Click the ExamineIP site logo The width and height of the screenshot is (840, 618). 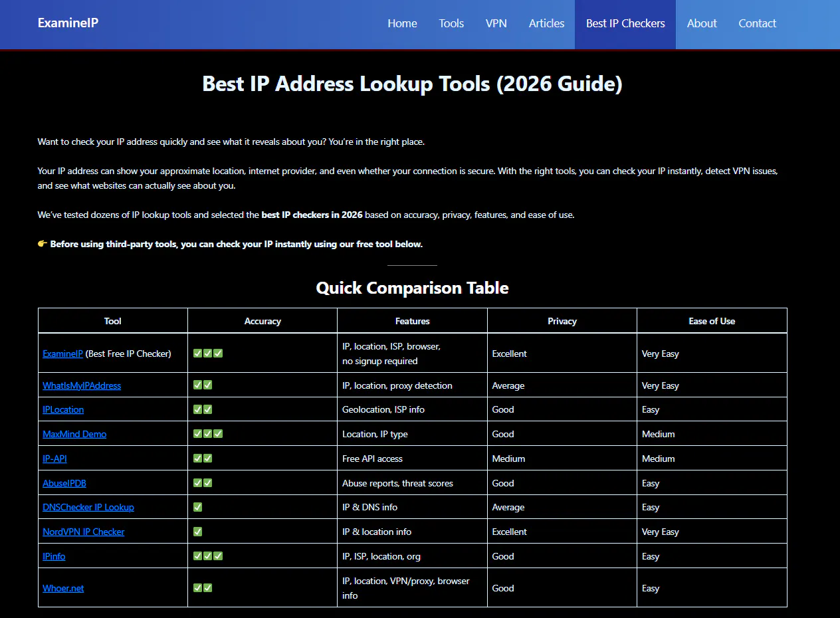pos(68,23)
